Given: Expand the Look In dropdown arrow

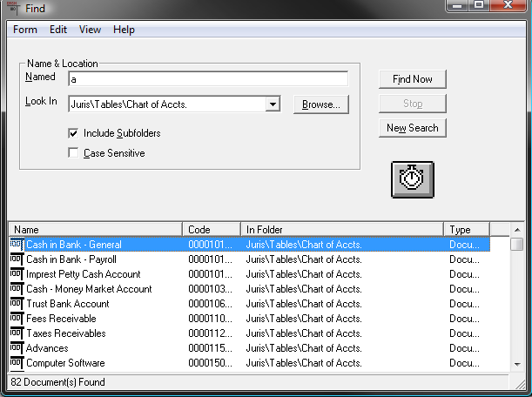Looking at the screenshot, I should [x=273, y=104].
